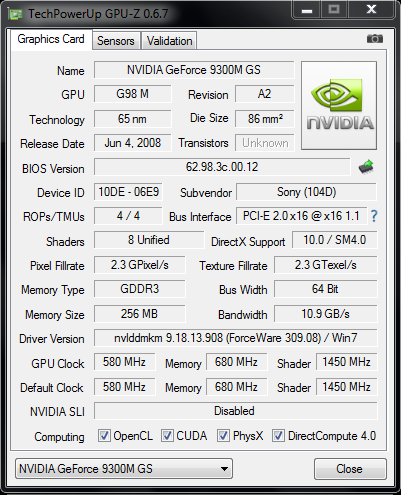Viewport: 401px width, 495px height.
Task: Click the Device ID field
Action: coord(128,192)
